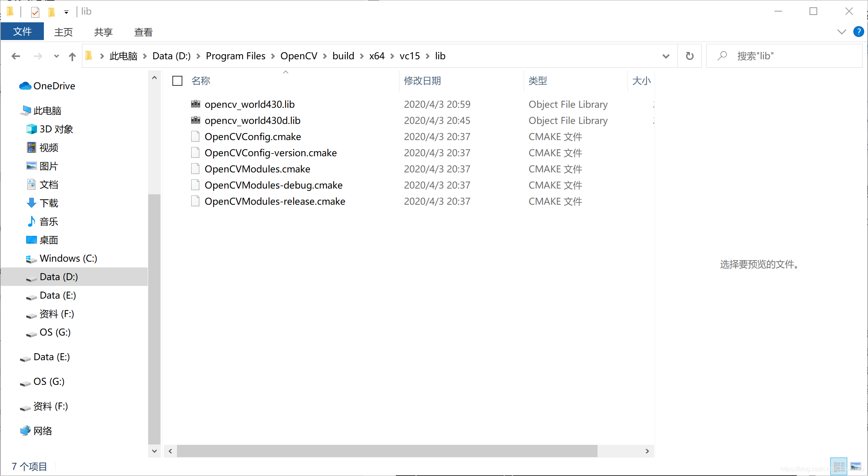Click the Properties quick access icon

click(x=35, y=12)
